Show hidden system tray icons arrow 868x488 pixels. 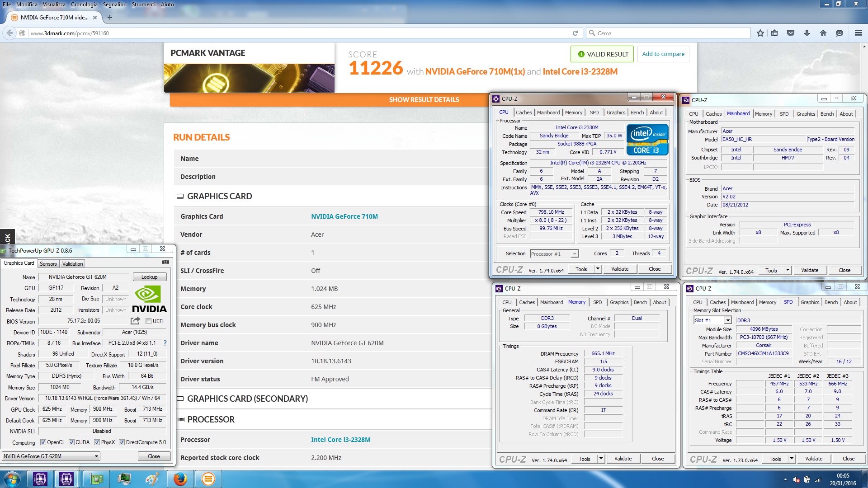(x=785, y=479)
